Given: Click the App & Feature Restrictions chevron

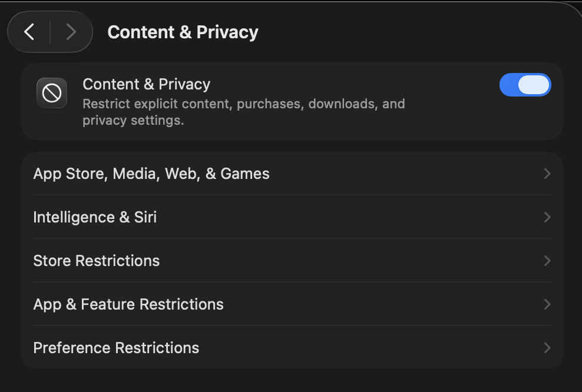Looking at the screenshot, I should click(x=547, y=304).
